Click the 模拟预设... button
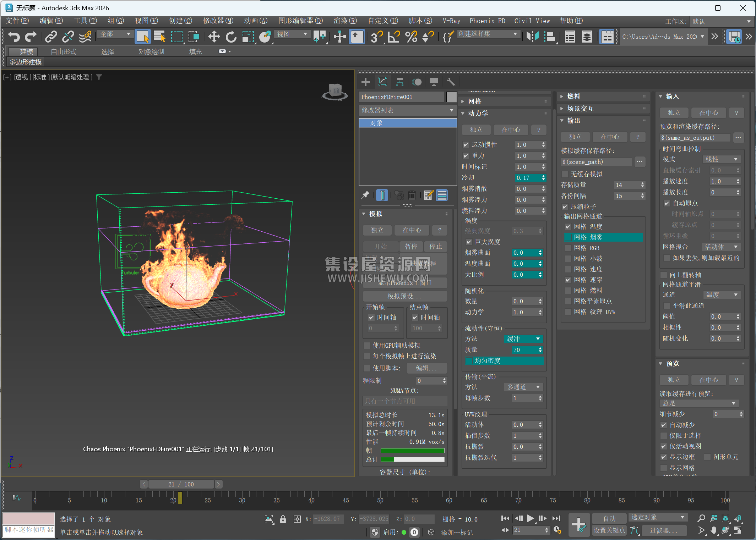756x540 pixels. [x=405, y=296]
